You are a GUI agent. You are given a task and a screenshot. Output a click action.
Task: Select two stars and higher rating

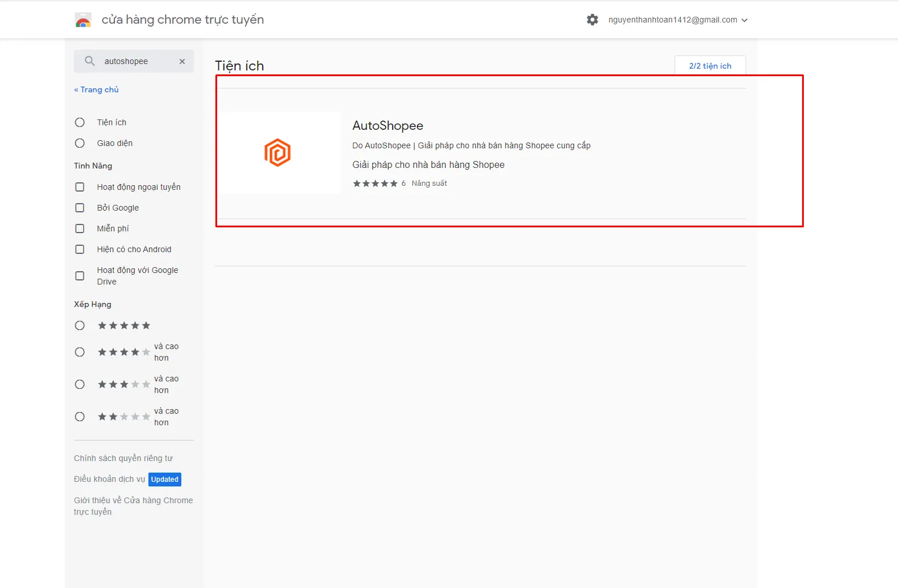80,417
